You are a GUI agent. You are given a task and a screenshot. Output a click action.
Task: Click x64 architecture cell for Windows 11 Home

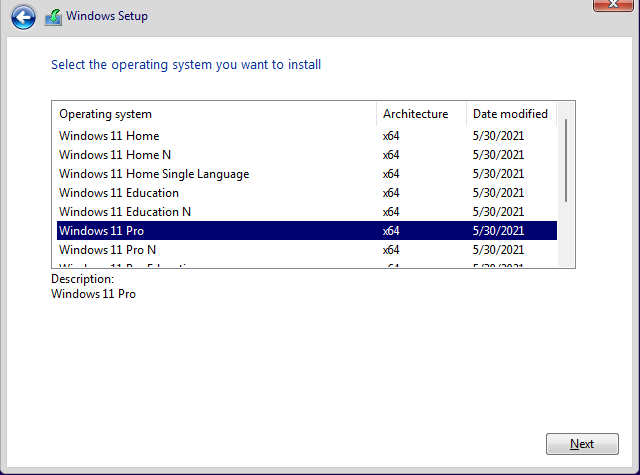[391, 136]
